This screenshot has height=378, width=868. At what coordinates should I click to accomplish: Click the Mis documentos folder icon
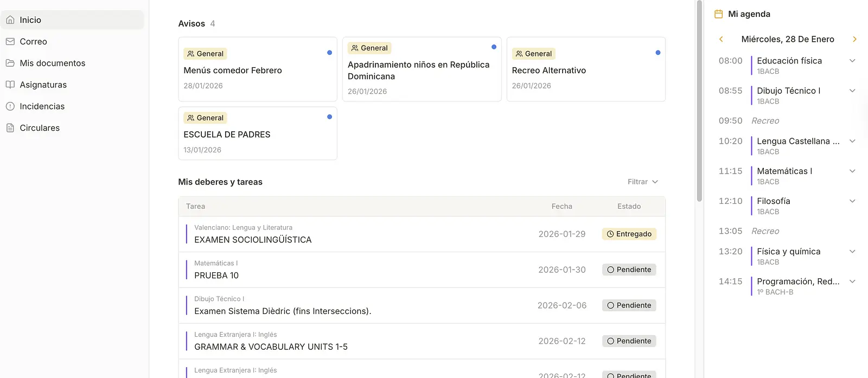coord(10,63)
